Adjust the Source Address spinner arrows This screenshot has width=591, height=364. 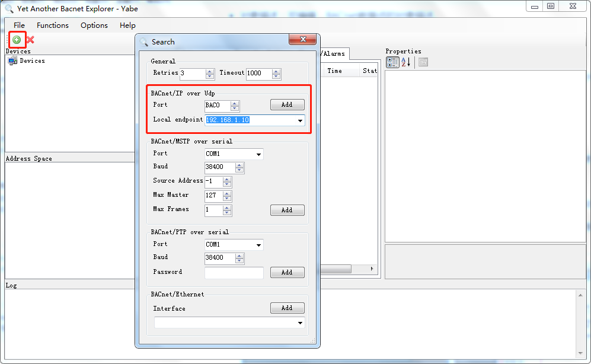tap(227, 181)
